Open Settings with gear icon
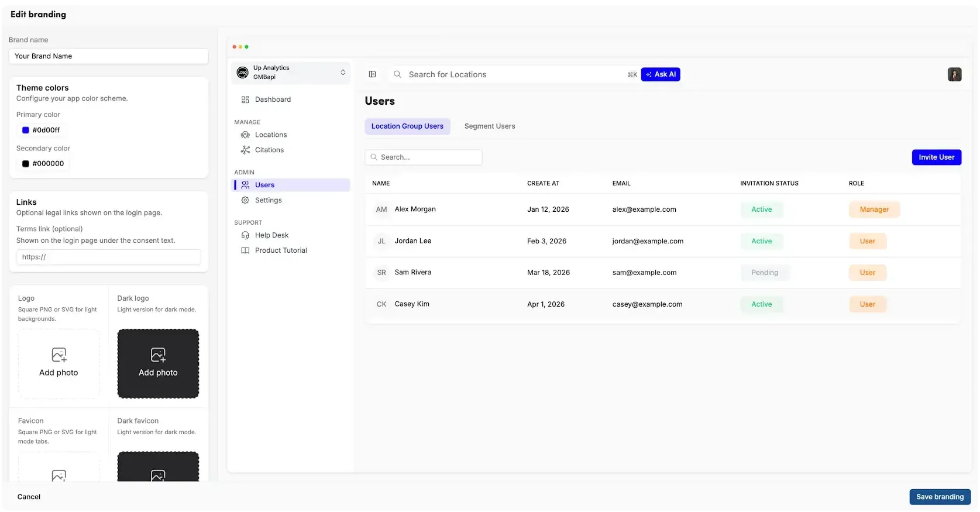This screenshot has width=980, height=512. (245, 200)
